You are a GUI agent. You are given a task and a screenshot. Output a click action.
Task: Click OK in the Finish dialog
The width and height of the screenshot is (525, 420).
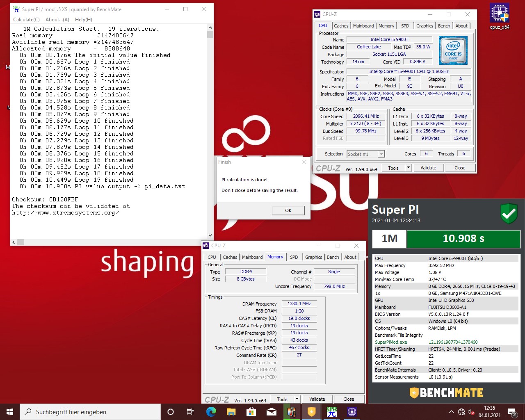coord(288,210)
